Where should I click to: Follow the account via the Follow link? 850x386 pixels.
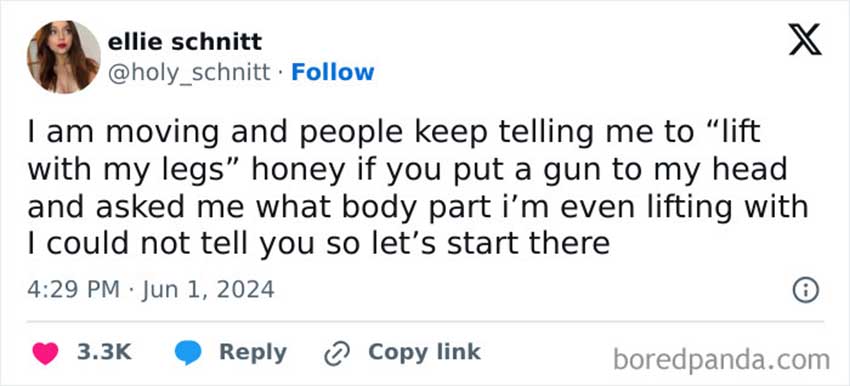(333, 72)
